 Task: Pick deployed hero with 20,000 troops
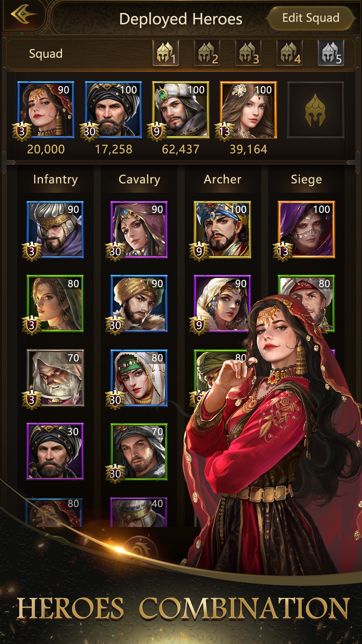point(46,110)
